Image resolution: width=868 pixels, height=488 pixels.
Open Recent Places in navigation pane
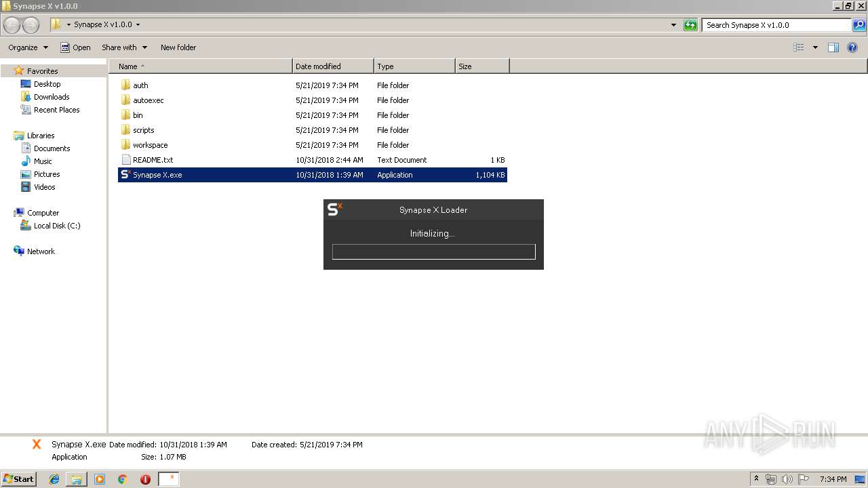(x=56, y=110)
